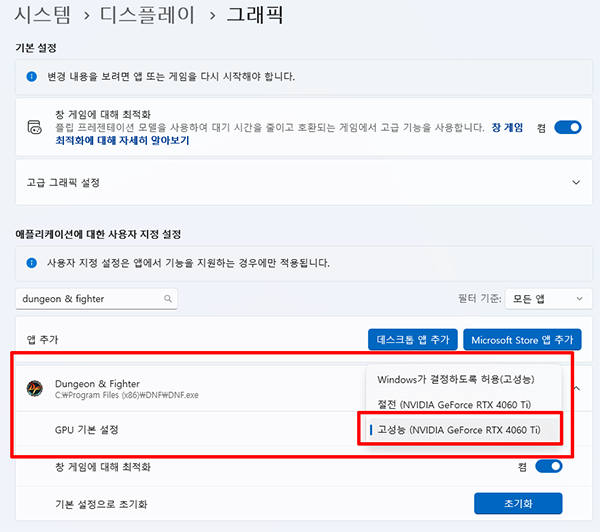The image size is (600, 532).
Task: Select Windows가 결정하도록 허용(고성능) option
Action: pos(455,379)
